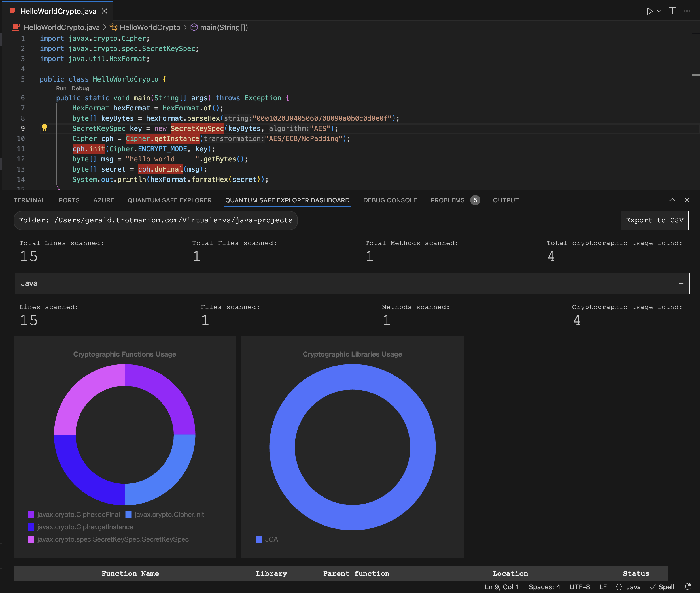This screenshot has width=700, height=593.
Task: Click the lightbulb quick fix icon
Action: pyautogui.click(x=44, y=128)
